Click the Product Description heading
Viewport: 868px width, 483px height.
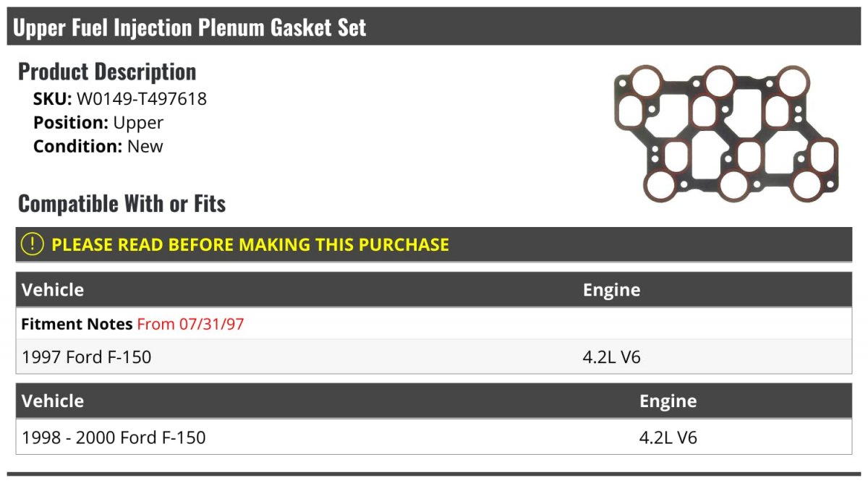coord(107,72)
